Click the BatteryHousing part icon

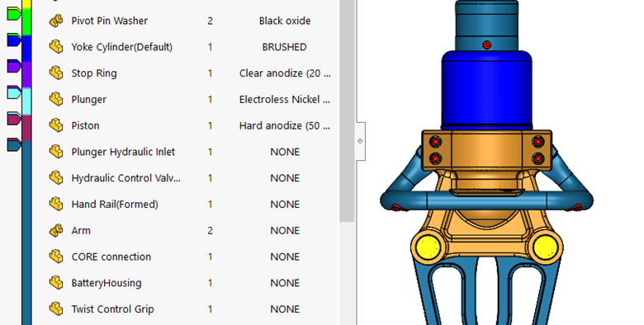(56, 283)
